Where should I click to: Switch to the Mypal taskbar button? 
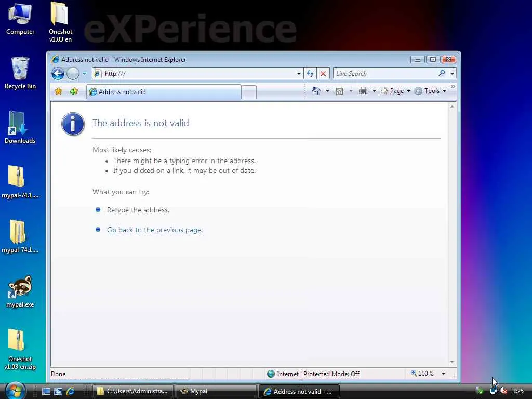(216, 391)
